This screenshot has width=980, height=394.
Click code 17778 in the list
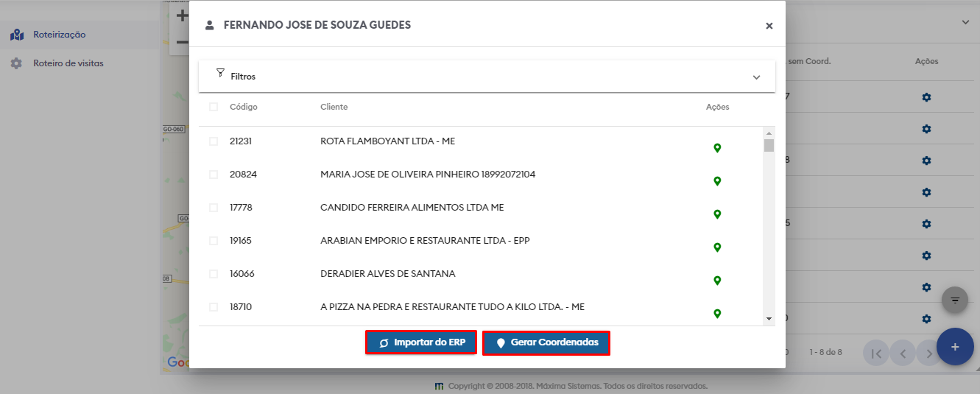pyautogui.click(x=241, y=208)
